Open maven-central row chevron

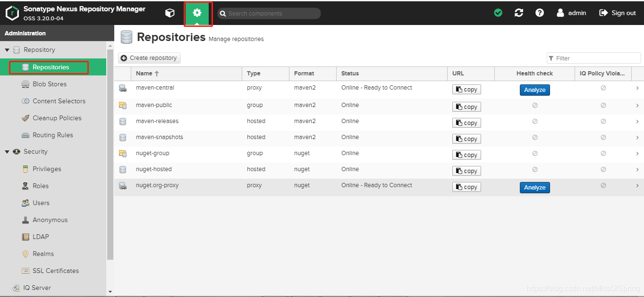pyautogui.click(x=637, y=88)
